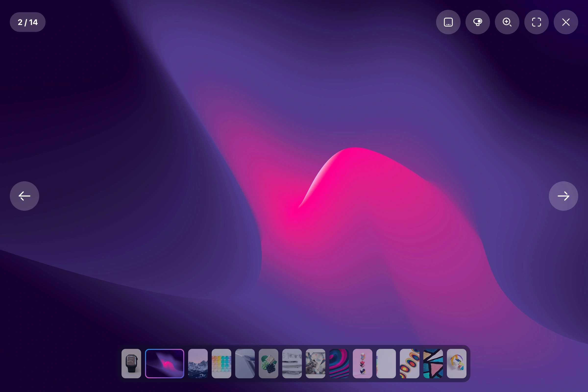The width and height of the screenshot is (588, 392).
Task: View the pink and blue spiral thumbnail
Action: coord(339,363)
